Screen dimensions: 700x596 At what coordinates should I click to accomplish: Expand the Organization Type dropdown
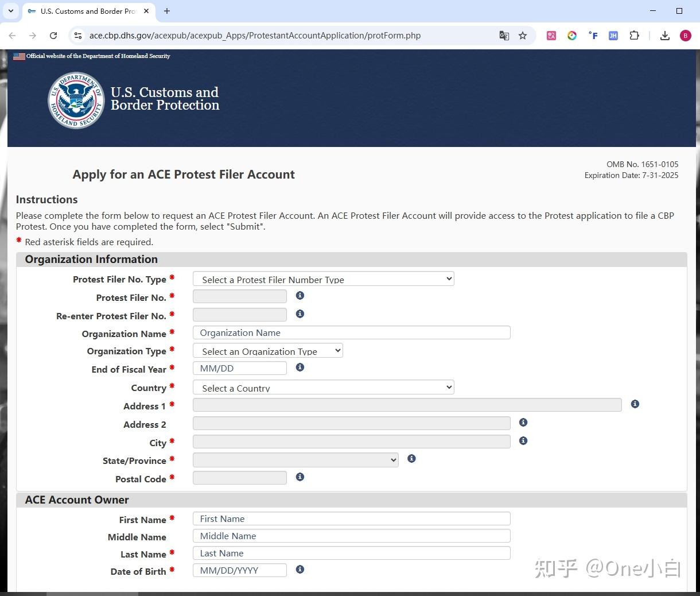268,351
